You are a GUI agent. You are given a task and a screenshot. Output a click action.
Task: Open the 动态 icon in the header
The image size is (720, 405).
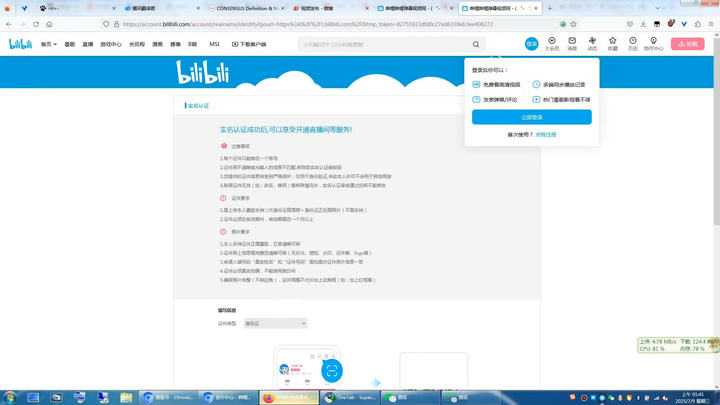pos(592,44)
